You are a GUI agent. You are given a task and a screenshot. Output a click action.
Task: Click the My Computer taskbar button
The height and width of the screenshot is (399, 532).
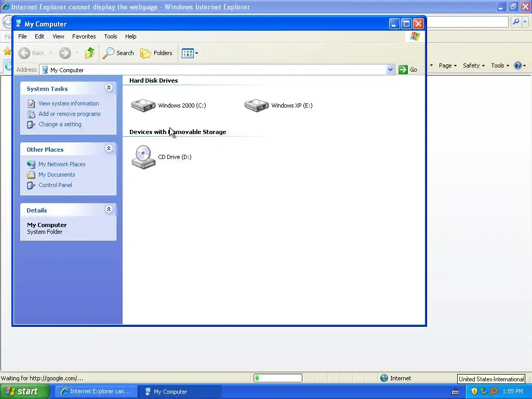point(180,392)
